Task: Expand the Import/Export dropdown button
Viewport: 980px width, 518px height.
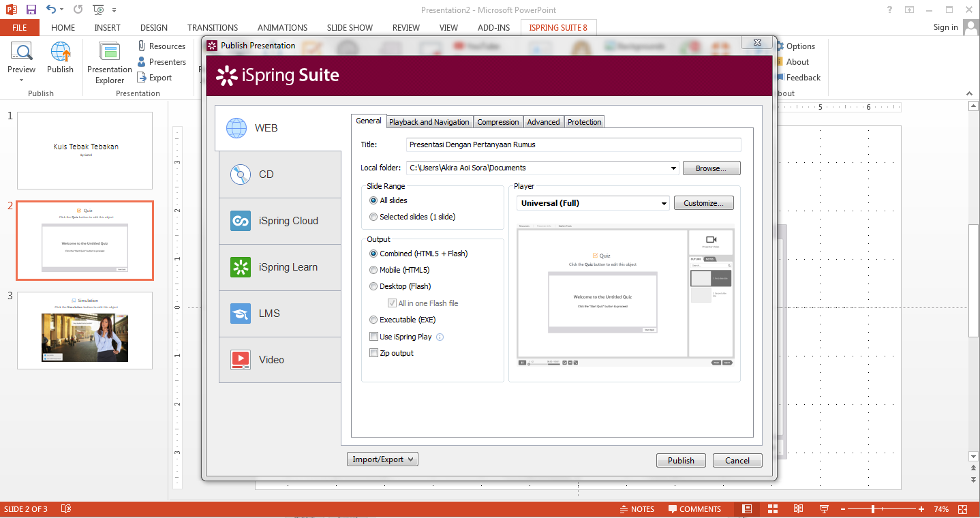Action: tap(382, 459)
